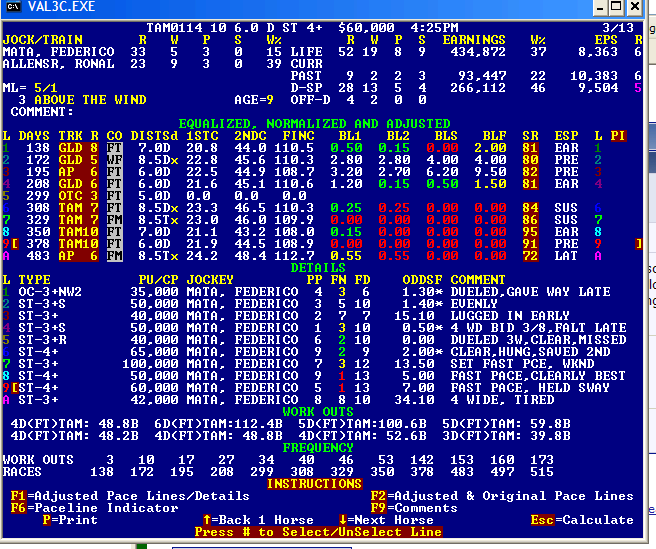Image resolution: width=656 pixels, height=549 pixels.
Task: Click the comment LUGGED IN EARLY
Action: click(510, 316)
